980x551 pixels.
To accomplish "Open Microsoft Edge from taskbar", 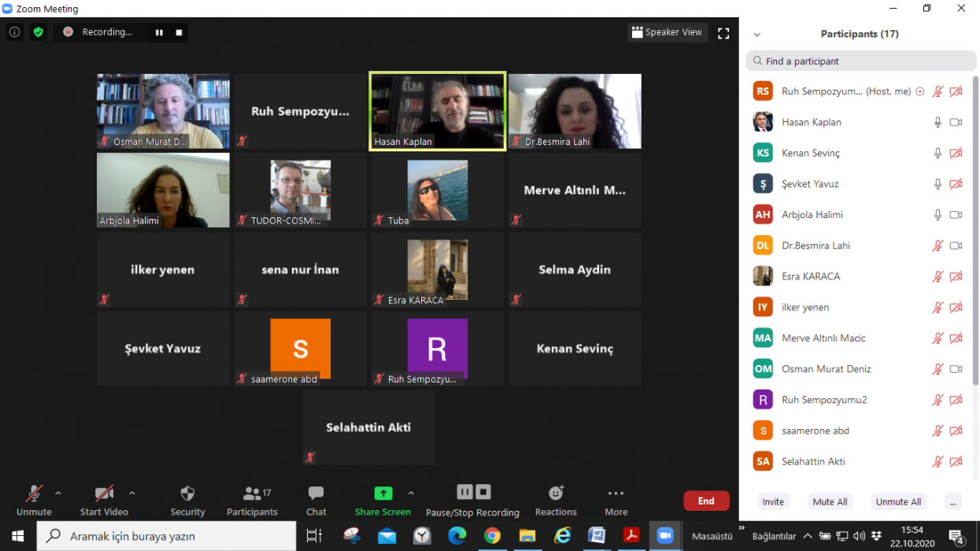I will [x=457, y=536].
